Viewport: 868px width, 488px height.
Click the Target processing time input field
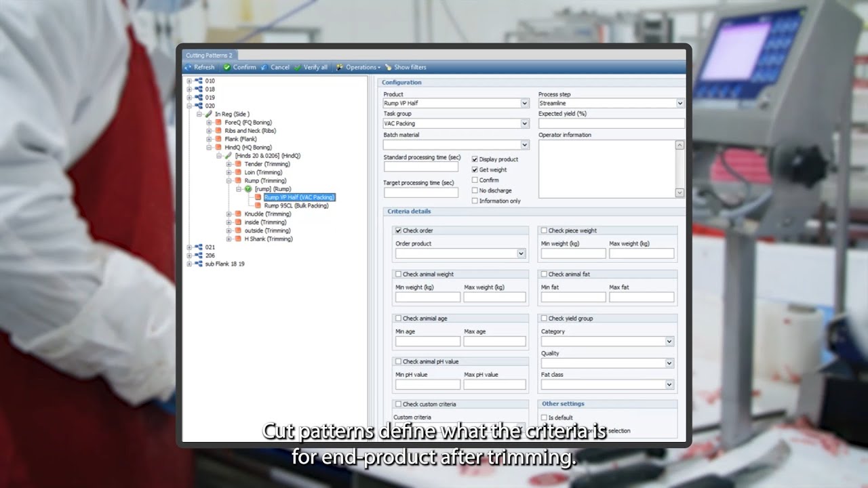coord(421,192)
